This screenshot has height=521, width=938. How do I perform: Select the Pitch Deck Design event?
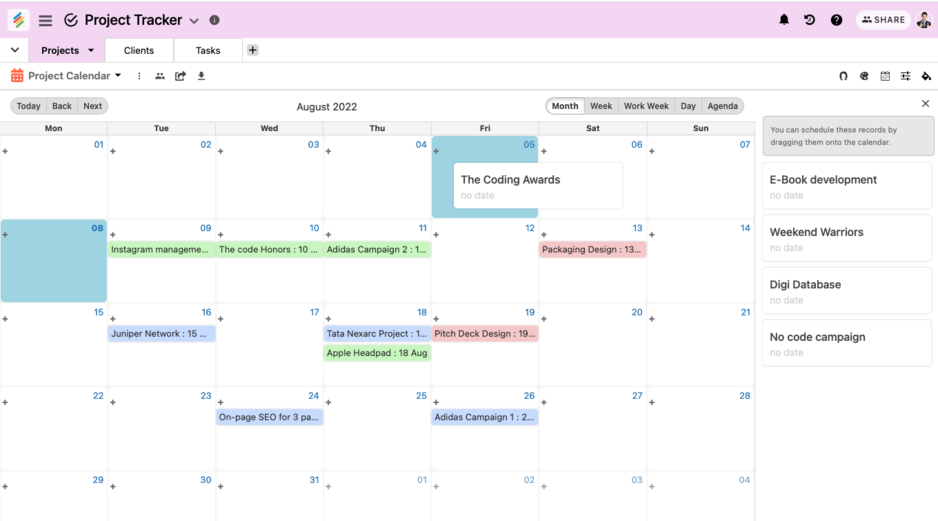click(x=485, y=334)
